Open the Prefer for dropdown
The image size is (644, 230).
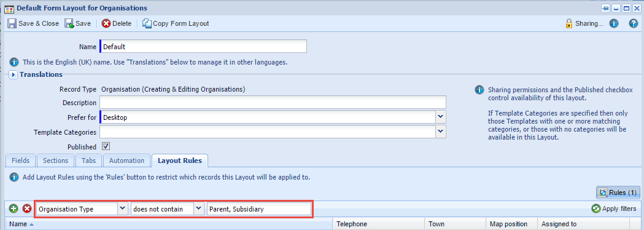441,117
